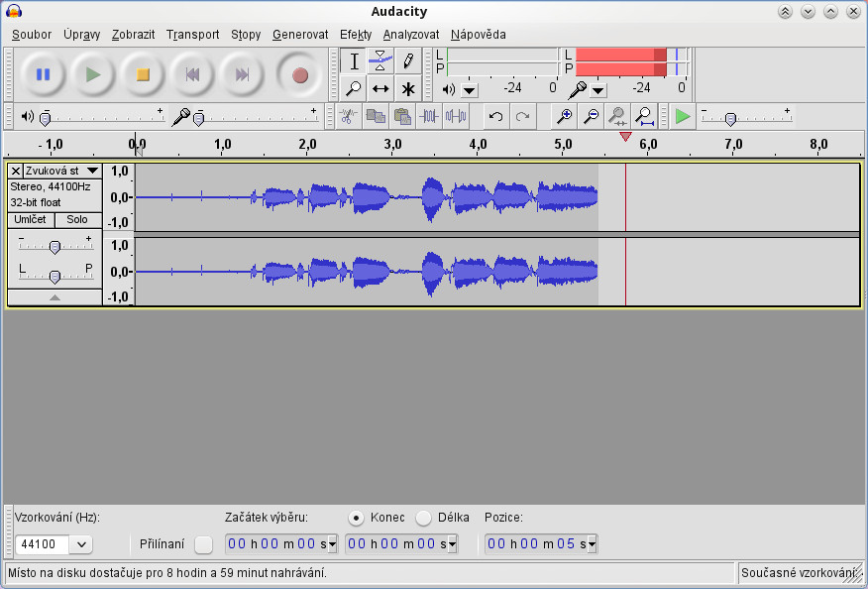Collapse the track with the bottom triangle
This screenshot has width=868, height=589.
[x=54, y=297]
